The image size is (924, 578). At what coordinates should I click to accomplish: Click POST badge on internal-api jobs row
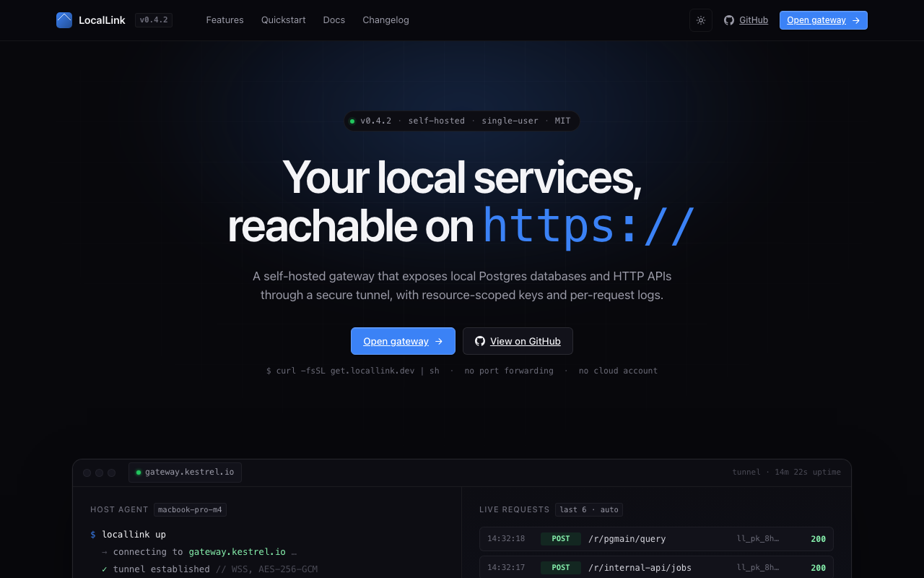[x=561, y=568]
